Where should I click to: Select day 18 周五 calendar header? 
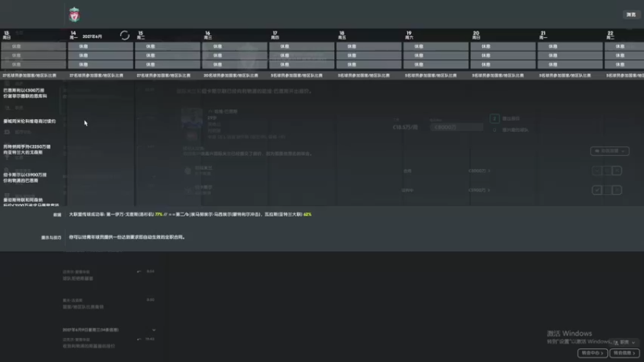(x=341, y=35)
